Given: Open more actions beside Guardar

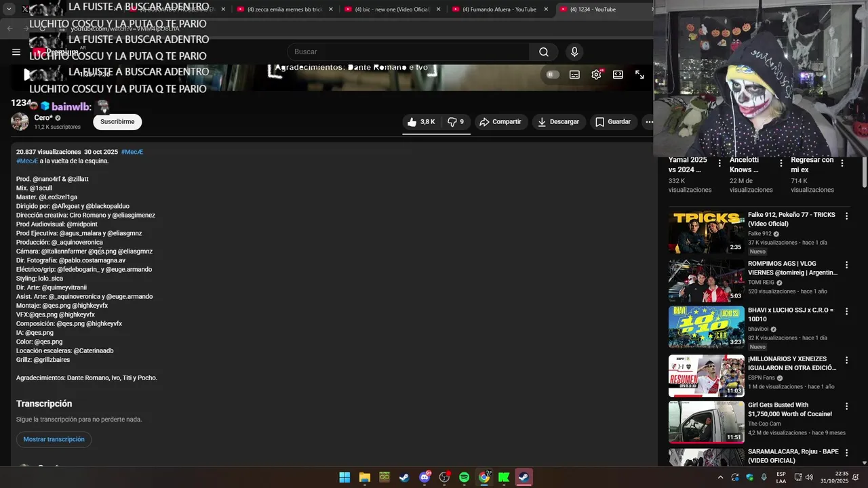Looking at the screenshot, I should [648, 122].
